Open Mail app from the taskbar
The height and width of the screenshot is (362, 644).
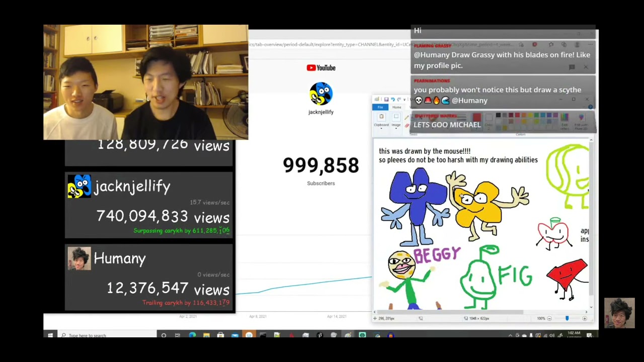234,335
